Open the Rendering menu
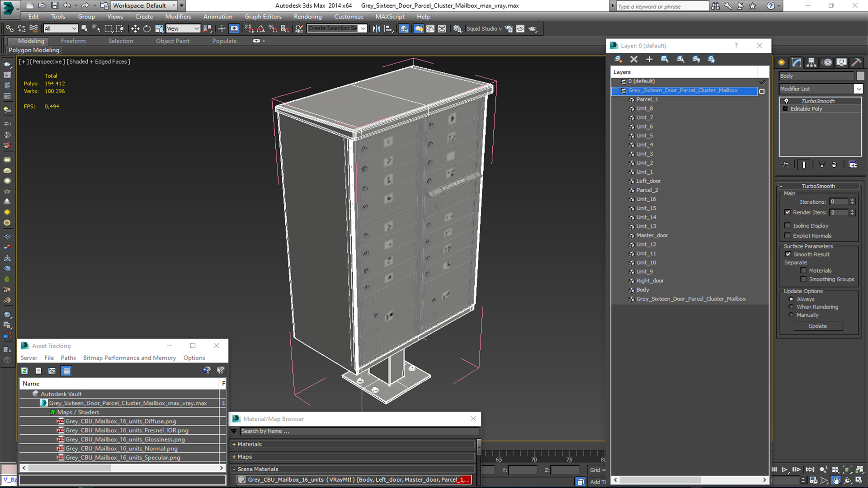 click(x=307, y=17)
